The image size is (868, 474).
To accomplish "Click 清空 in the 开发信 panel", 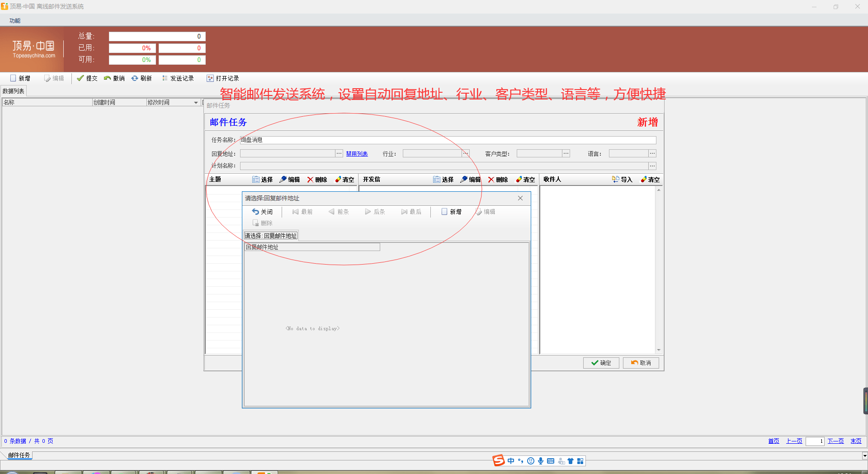I will click(525, 180).
